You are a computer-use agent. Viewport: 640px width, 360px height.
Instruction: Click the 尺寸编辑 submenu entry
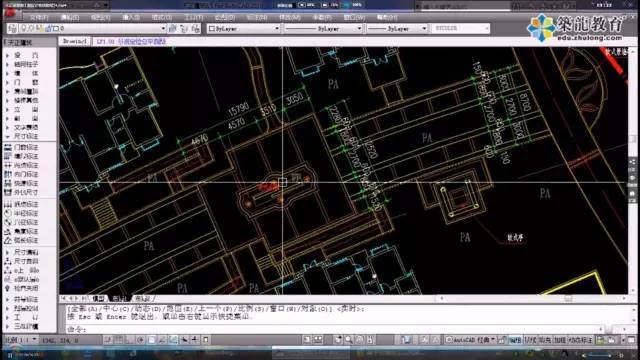22,252
